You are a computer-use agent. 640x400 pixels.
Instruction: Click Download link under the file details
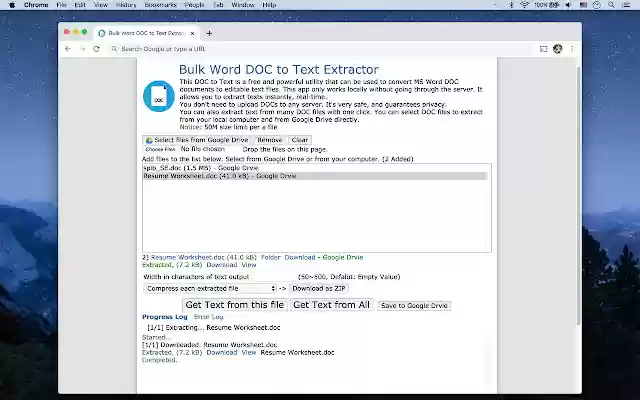tap(222, 265)
